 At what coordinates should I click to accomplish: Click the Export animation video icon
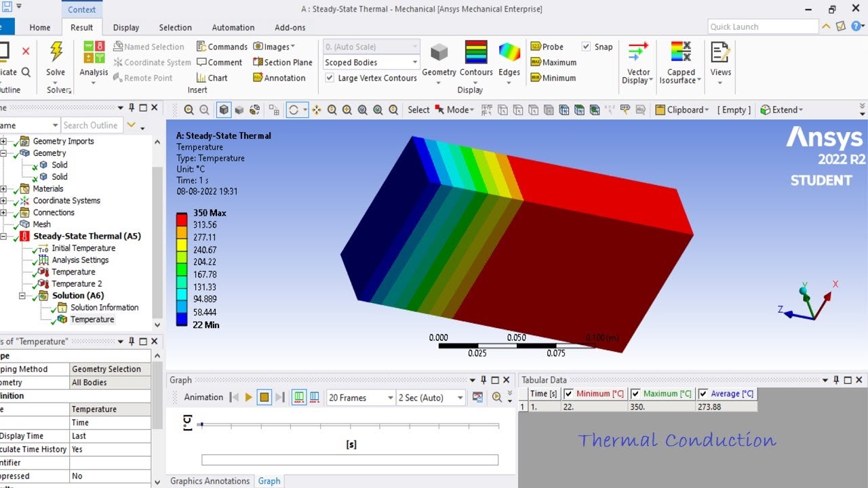[x=477, y=397]
